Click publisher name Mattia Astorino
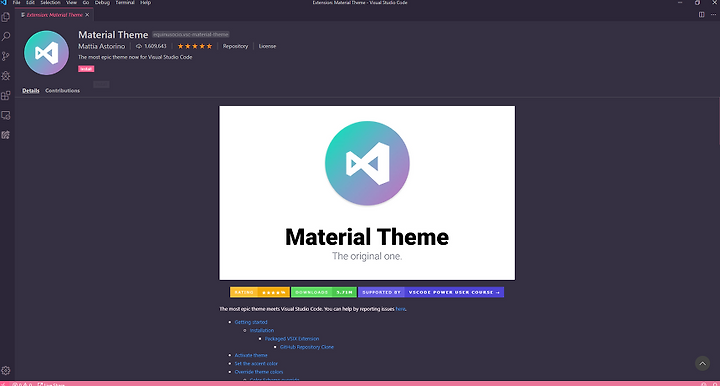Viewport: 720px width, 386px height. click(101, 46)
